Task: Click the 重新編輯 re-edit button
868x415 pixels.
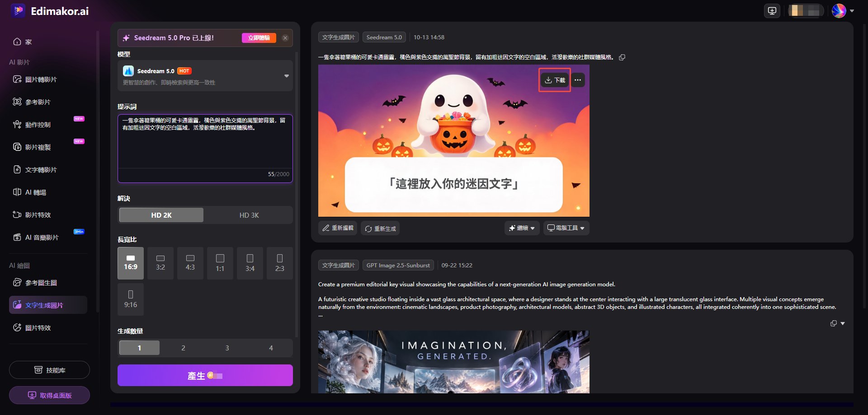Action: click(x=338, y=228)
